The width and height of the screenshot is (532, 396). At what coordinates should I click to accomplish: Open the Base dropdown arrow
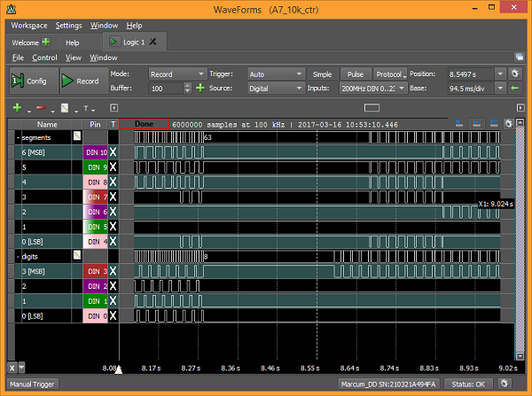(x=500, y=89)
